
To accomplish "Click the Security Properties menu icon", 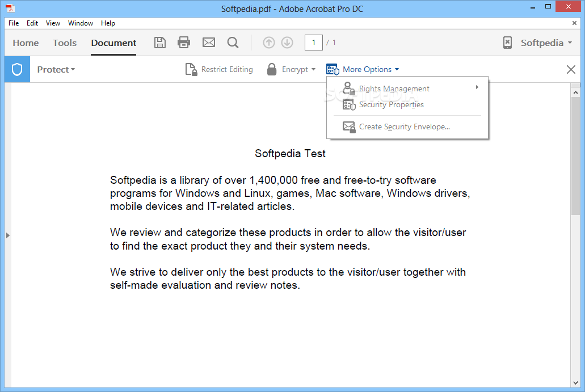I will (349, 105).
